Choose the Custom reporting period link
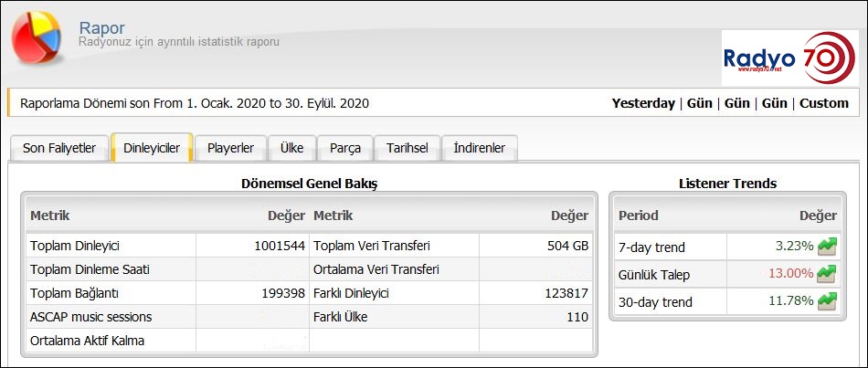The width and height of the screenshot is (868, 368). tap(824, 103)
